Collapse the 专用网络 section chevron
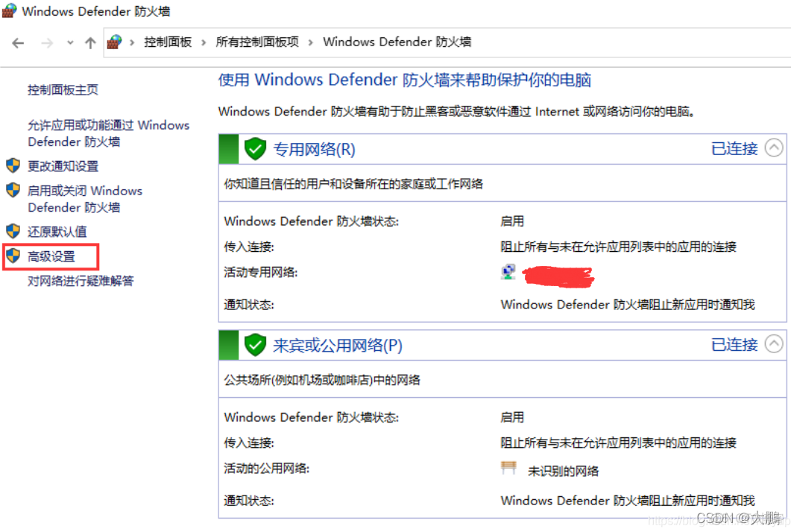791x532 pixels. pos(774,148)
